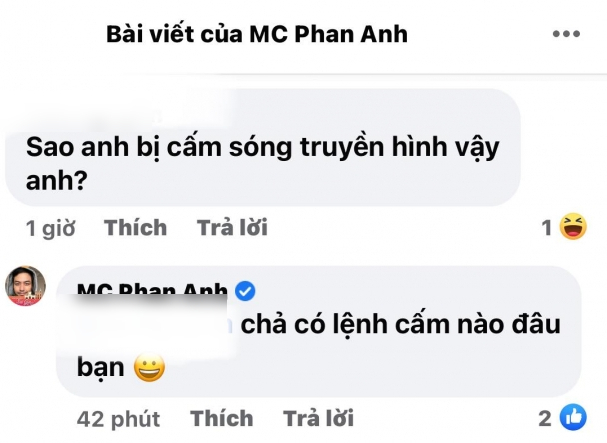The image size is (607, 443).
Task: Click the laughing reaction emoji on first comment
Action: click(x=573, y=226)
